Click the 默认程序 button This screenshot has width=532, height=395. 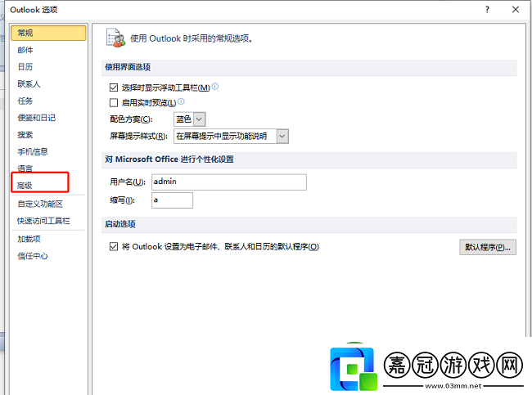pyautogui.click(x=488, y=247)
